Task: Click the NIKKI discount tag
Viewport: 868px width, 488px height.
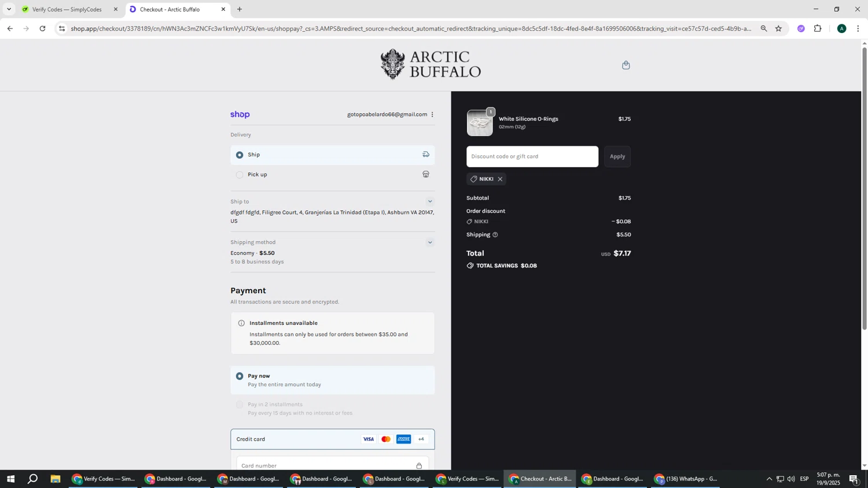Action: pos(486,179)
